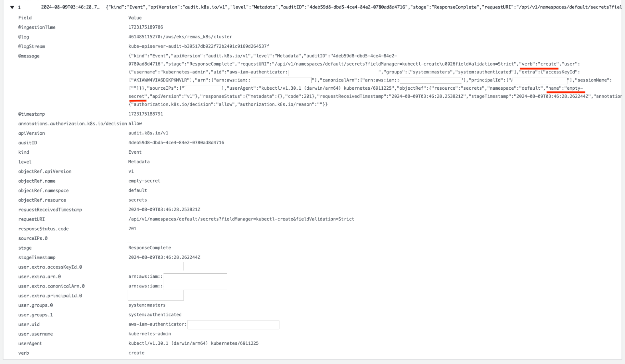
Task: Select user.groups.0 field name
Action: (36, 306)
